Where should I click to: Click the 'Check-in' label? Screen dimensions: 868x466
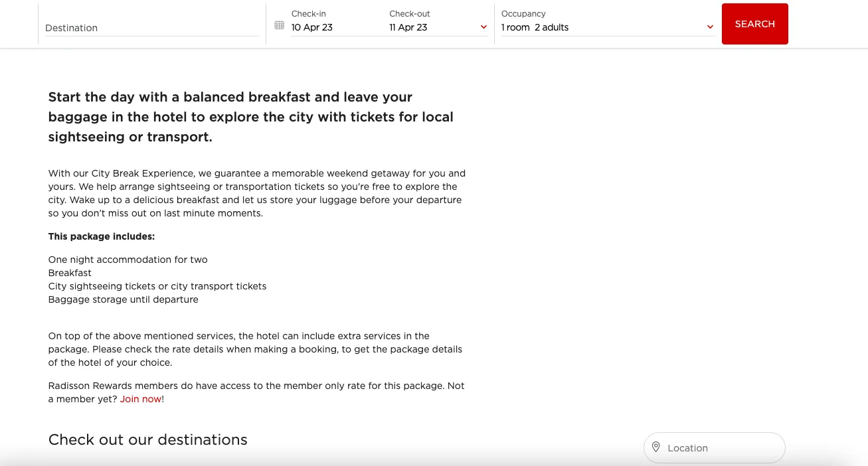coord(308,13)
